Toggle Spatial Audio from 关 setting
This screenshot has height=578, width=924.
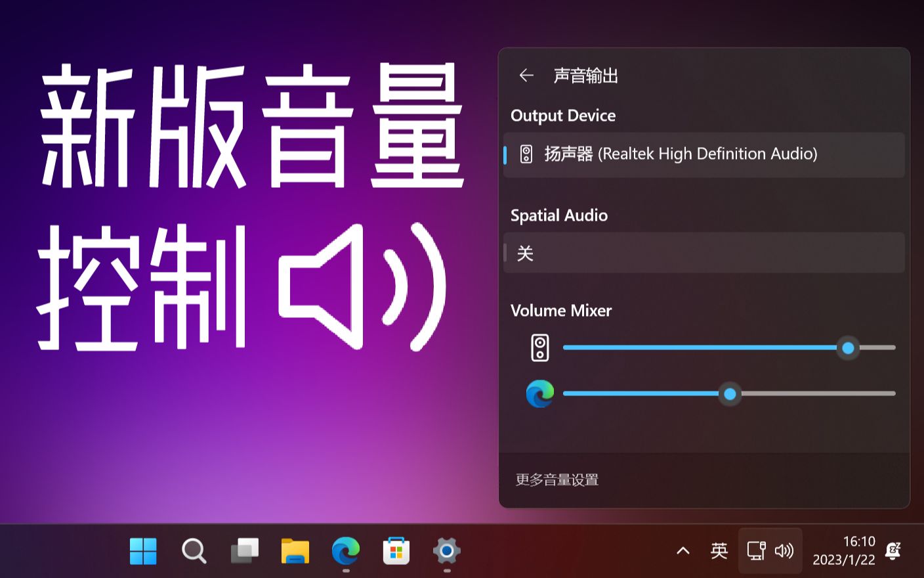click(703, 253)
